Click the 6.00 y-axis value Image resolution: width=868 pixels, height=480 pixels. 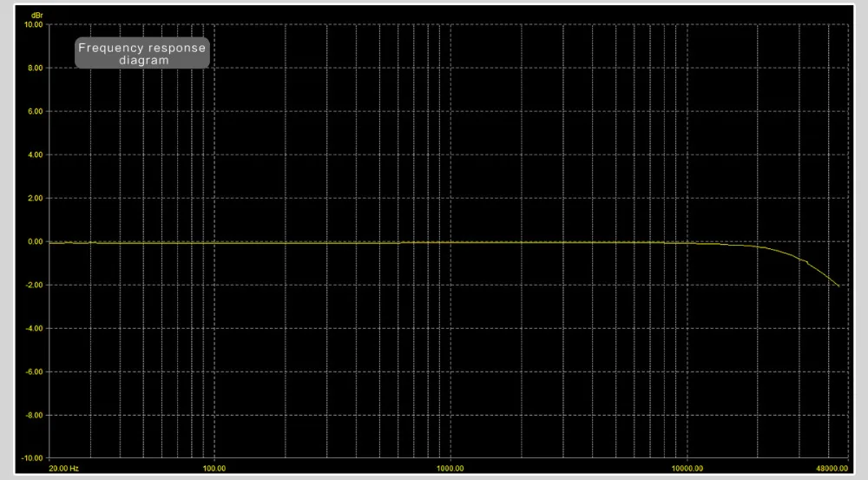click(36, 111)
